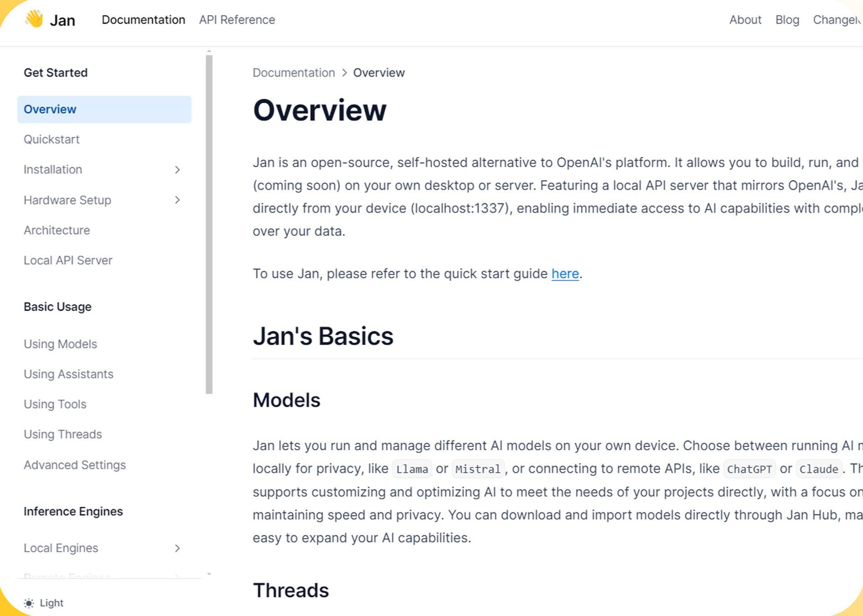Viewport: 863px width, 616px height.
Task: Open the Documentation tab
Action: [x=143, y=20]
